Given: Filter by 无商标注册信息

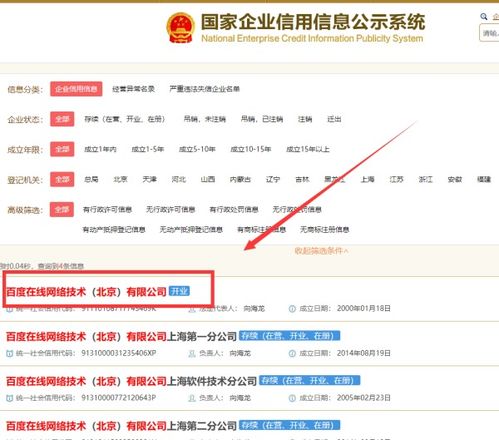Looking at the screenshot, I should click(x=324, y=229).
